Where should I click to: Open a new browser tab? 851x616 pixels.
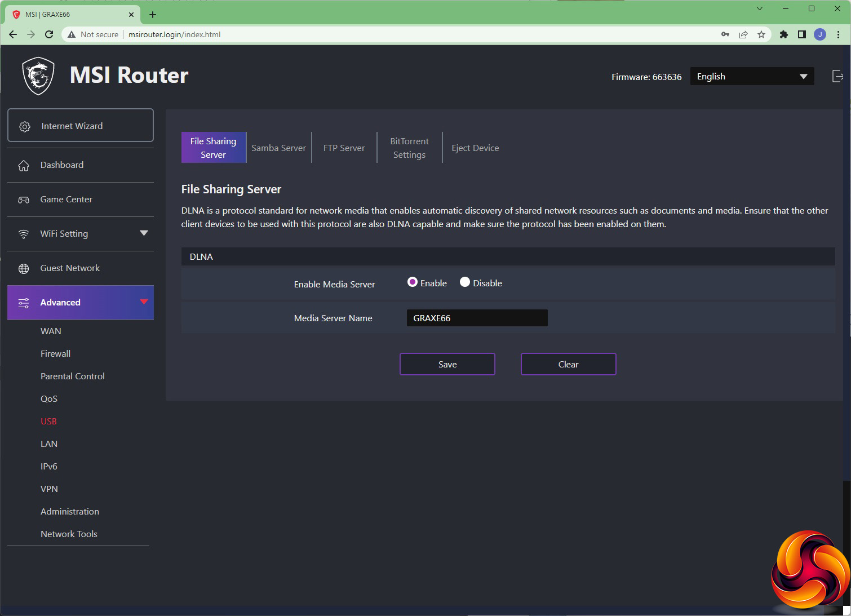click(153, 15)
